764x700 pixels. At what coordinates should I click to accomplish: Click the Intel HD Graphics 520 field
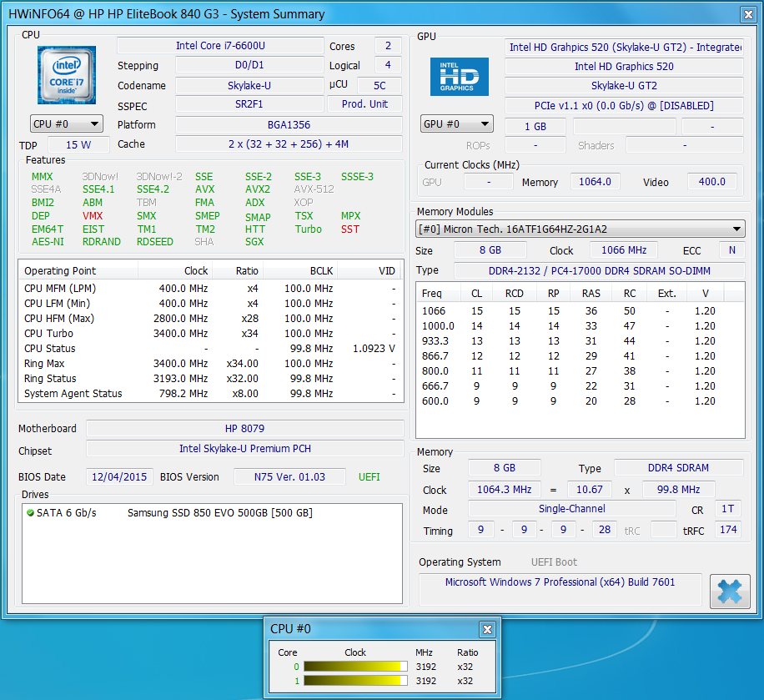click(x=624, y=66)
